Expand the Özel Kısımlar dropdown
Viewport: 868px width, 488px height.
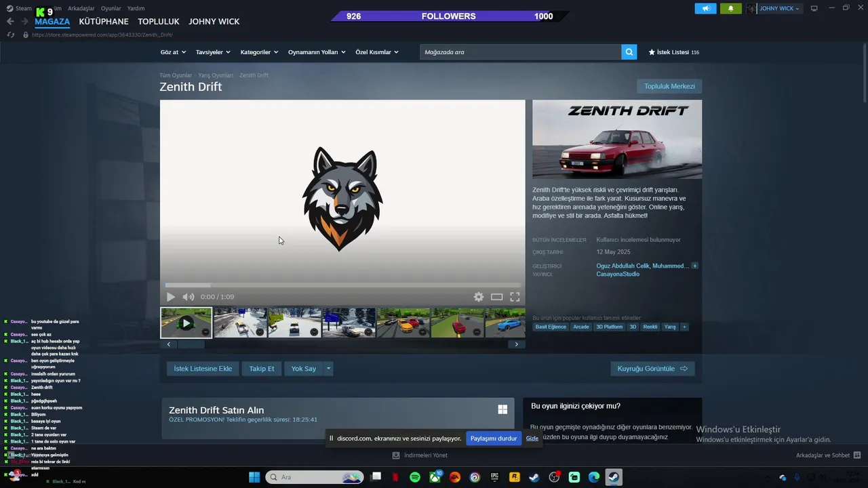click(x=377, y=52)
